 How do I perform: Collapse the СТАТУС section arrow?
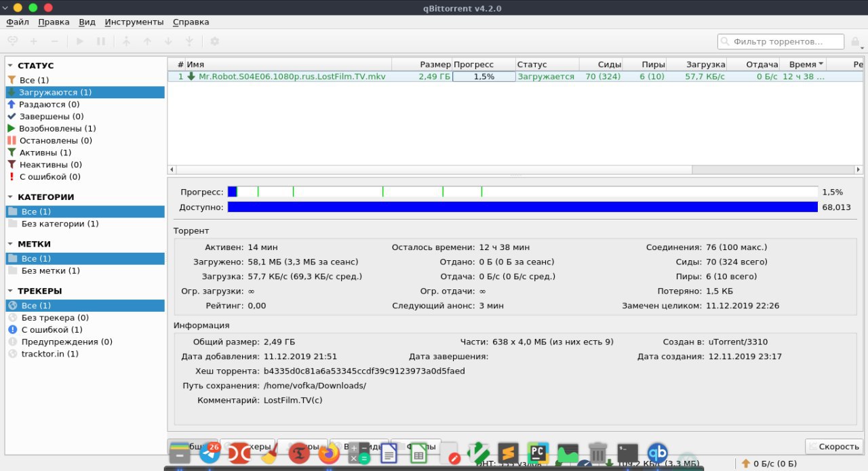[x=10, y=66]
